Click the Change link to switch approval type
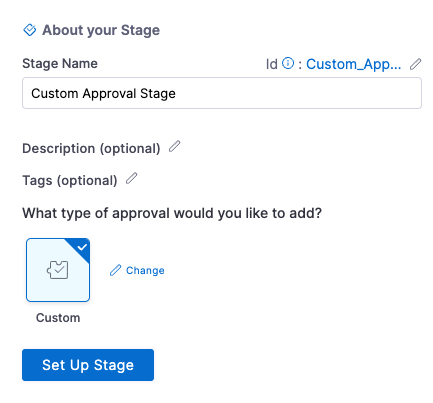Screen dimensions: 433x403 coord(145,270)
